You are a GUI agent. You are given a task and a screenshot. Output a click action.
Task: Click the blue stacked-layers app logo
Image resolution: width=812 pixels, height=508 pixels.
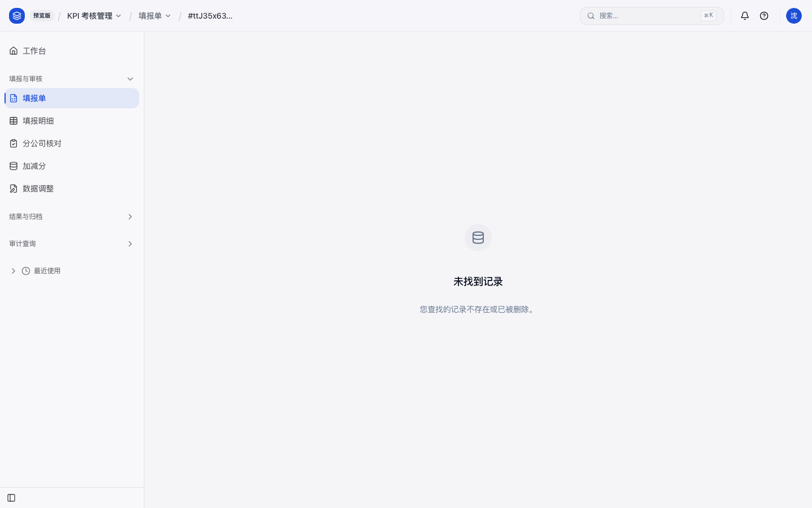[x=17, y=16]
